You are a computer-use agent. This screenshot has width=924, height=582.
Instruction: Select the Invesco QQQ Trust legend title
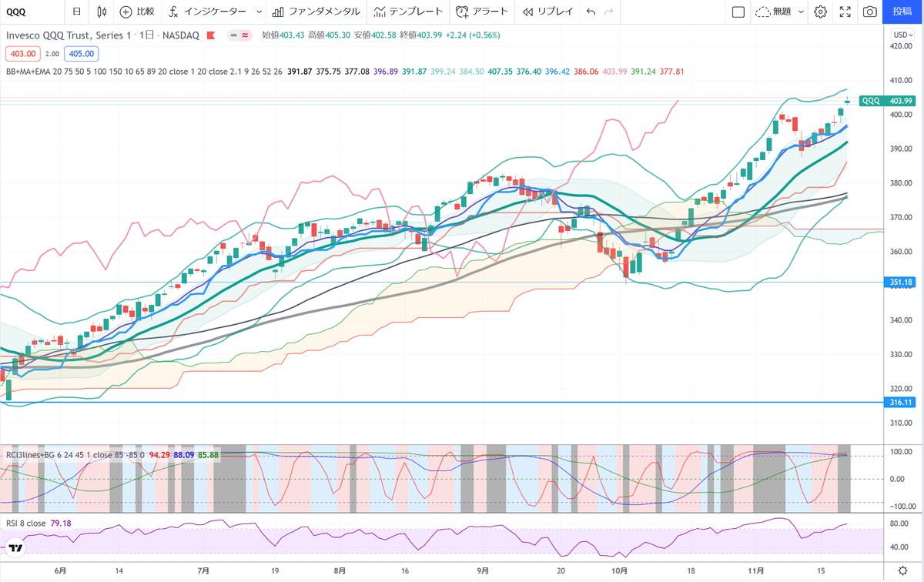coord(101,35)
